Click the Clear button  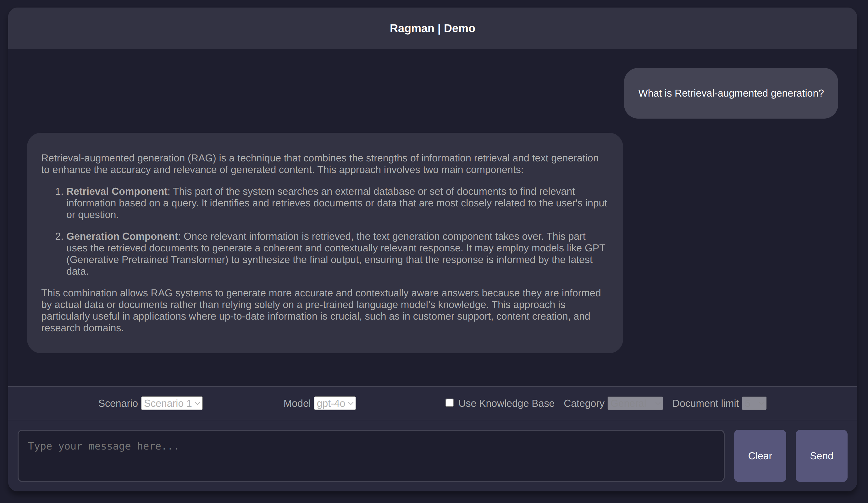point(760,455)
